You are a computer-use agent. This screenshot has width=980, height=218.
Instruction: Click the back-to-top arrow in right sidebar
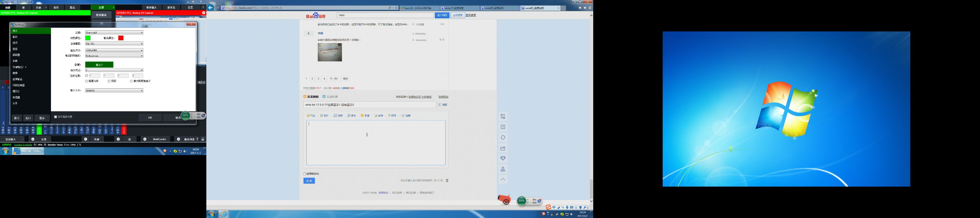pos(503,179)
